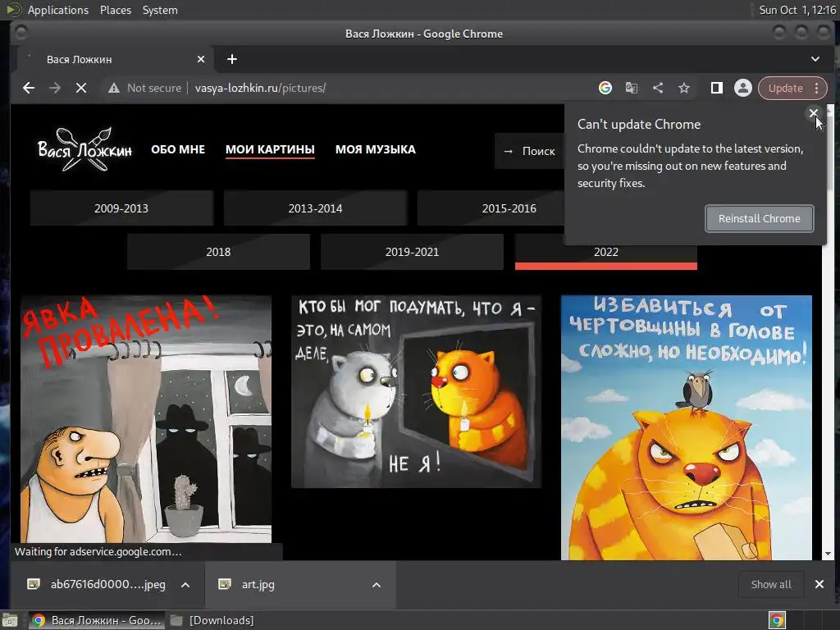840x630 pixels.
Task: Open the two cats mirror painting
Action: [416, 391]
